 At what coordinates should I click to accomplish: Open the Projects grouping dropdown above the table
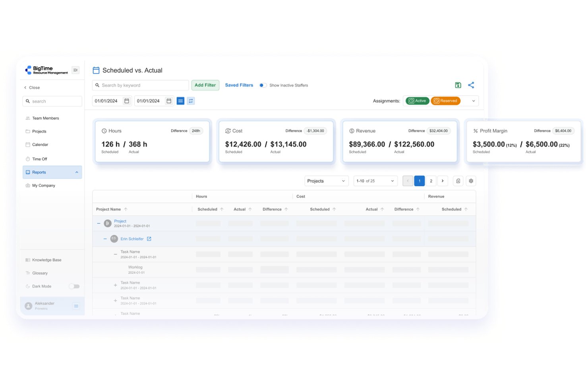(x=327, y=181)
